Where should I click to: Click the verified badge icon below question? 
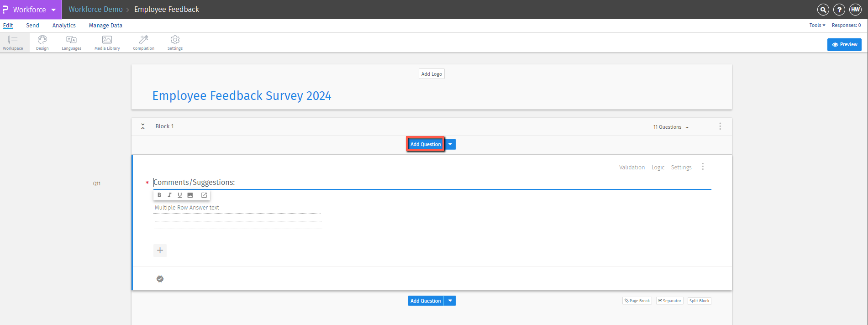[x=160, y=279]
